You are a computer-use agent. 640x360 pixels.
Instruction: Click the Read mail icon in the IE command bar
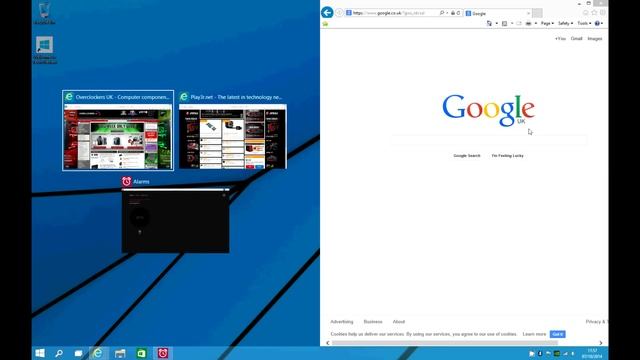[x=519, y=24]
